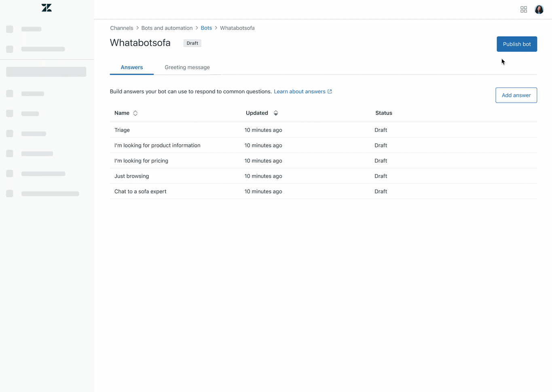This screenshot has height=392, width=552.
Task: Open I'm looking for product information answer
Action: [x=157, y=145]
